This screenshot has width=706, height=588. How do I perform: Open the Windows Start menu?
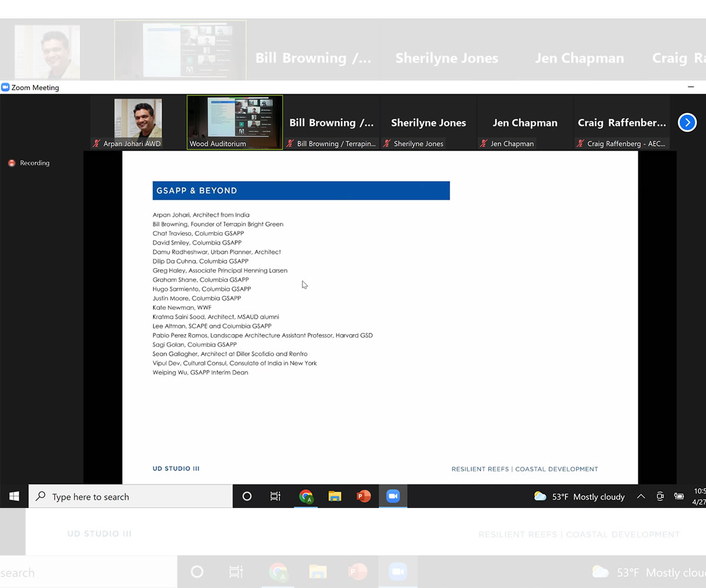click(x=14, y=496)
